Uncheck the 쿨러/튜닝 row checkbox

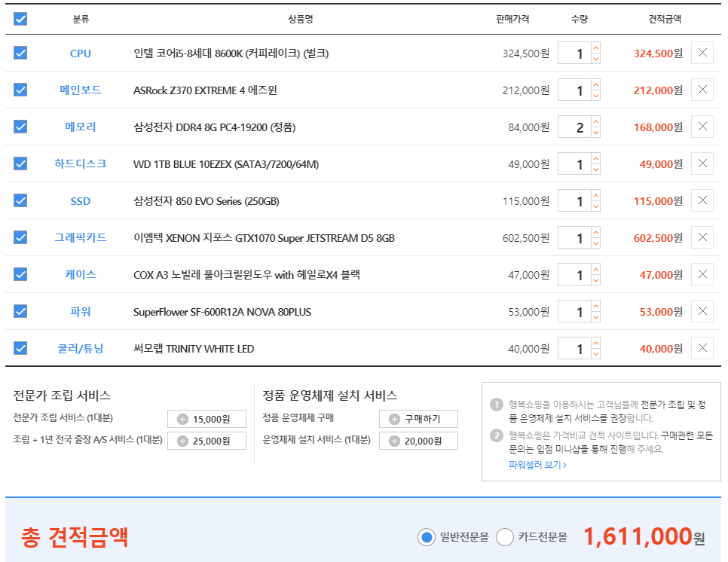[20, 348]
